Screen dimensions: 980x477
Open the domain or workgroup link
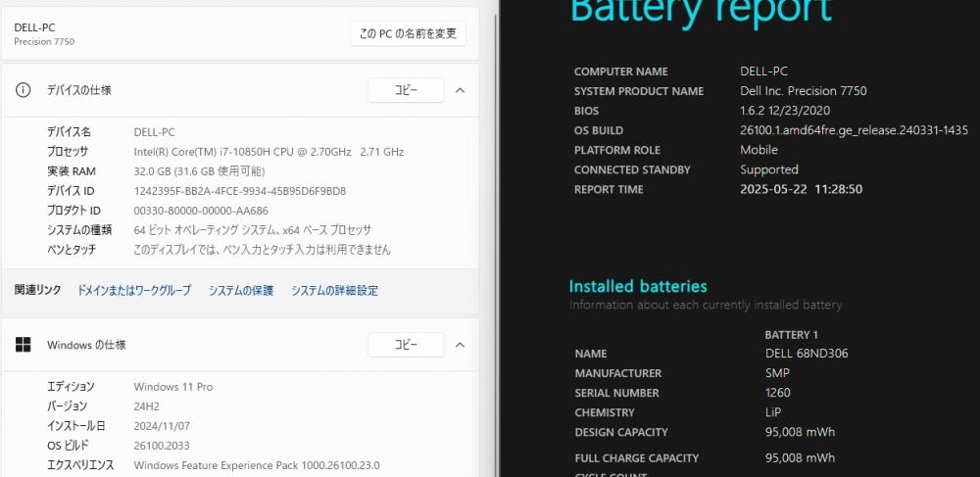point(133,290)
